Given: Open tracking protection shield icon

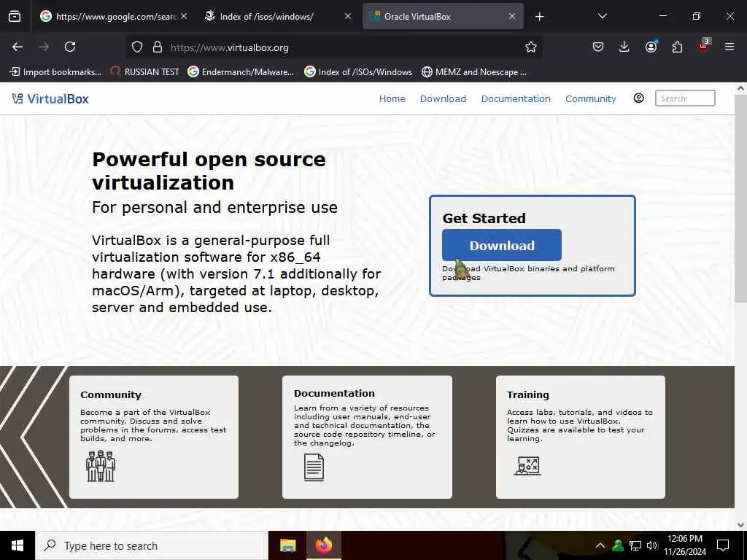Looking at the screenshot, I should click(137, 47).
